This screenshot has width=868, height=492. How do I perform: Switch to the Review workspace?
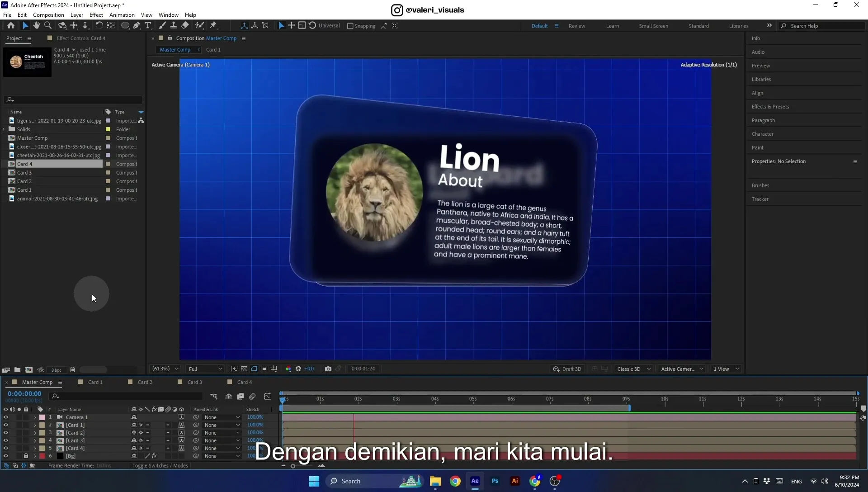click(x=577, y=26)
